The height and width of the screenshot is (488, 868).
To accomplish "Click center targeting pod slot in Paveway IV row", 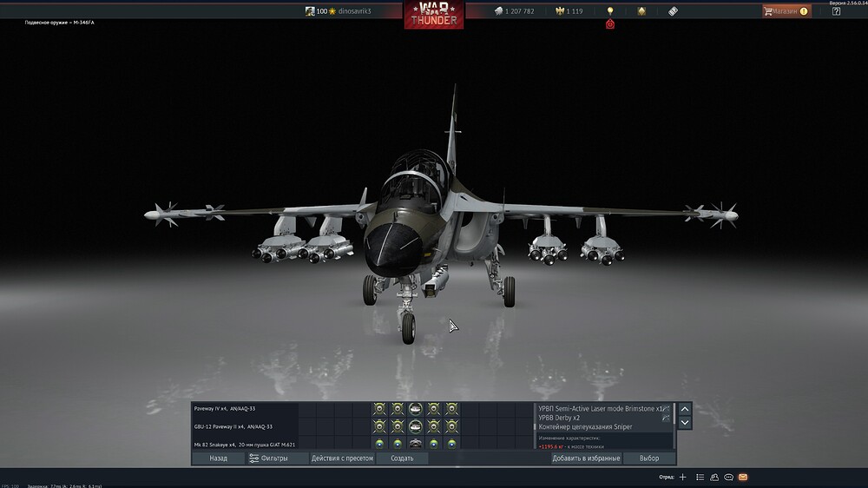I will tap(415, 409).
